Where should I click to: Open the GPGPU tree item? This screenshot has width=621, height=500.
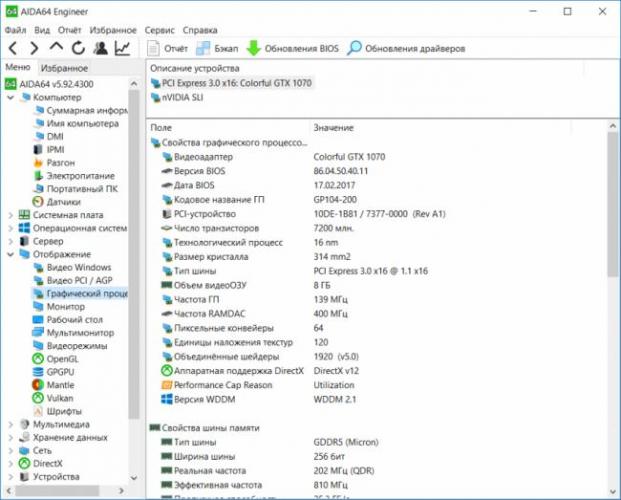pyautogui.click(x=53, y=372)
